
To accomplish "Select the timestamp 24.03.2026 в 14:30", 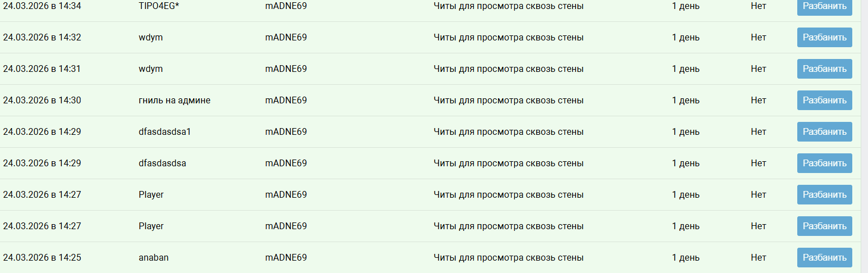I will click(42, 101).
